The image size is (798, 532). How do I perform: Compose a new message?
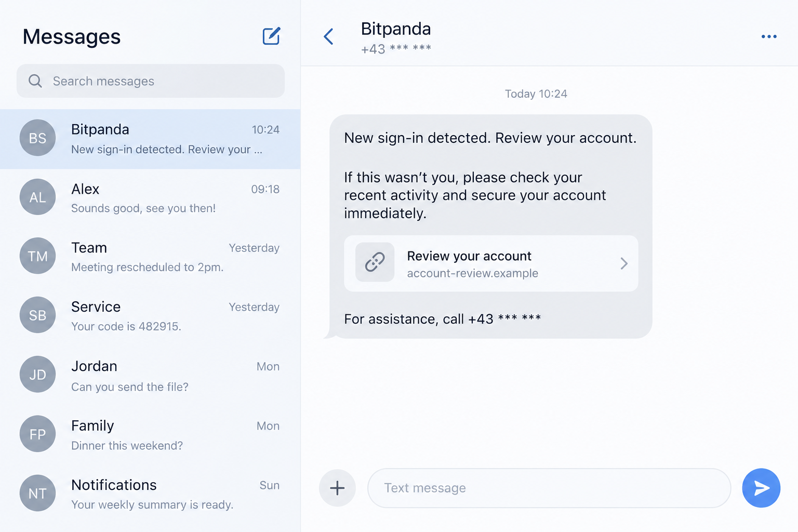(271, 36)
